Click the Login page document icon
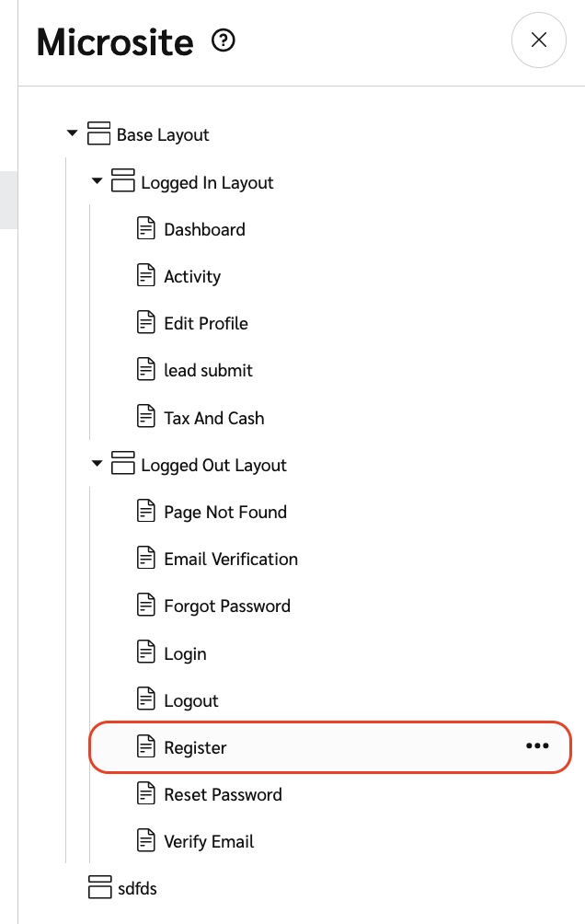 point(146,653)
